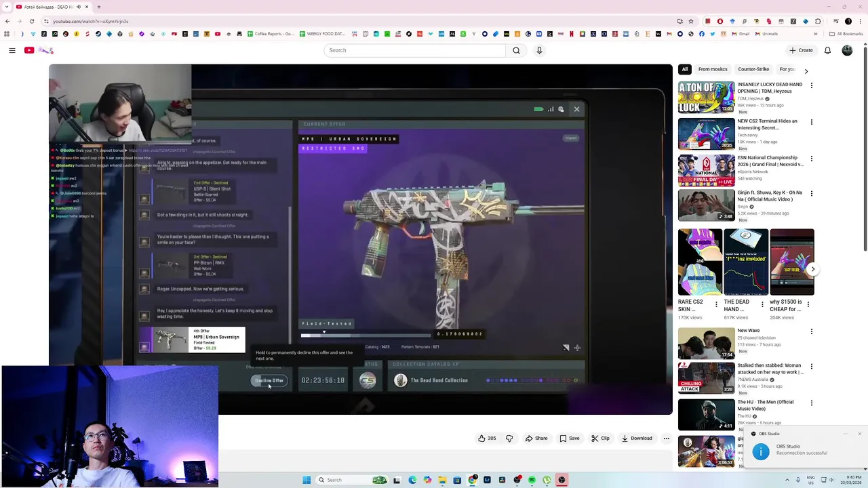Start voice search with the microphone
Viewport: 868px width, 488px height.
(539, 50)
